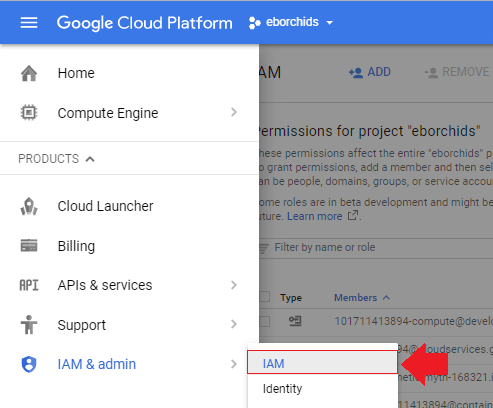Toggle the select-all checkbox in table header
This screenshot has height=408, width=493.
(x=264, y=297)
